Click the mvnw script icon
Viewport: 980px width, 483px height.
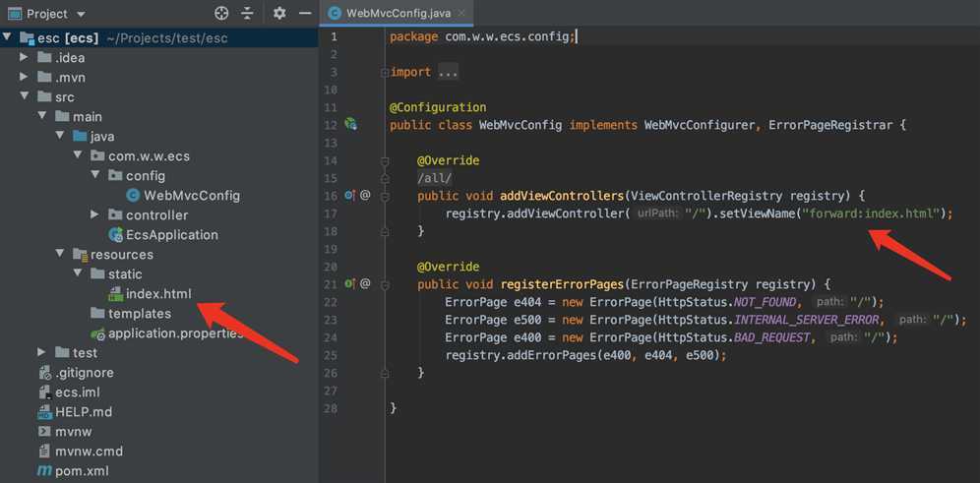point(44,431)
